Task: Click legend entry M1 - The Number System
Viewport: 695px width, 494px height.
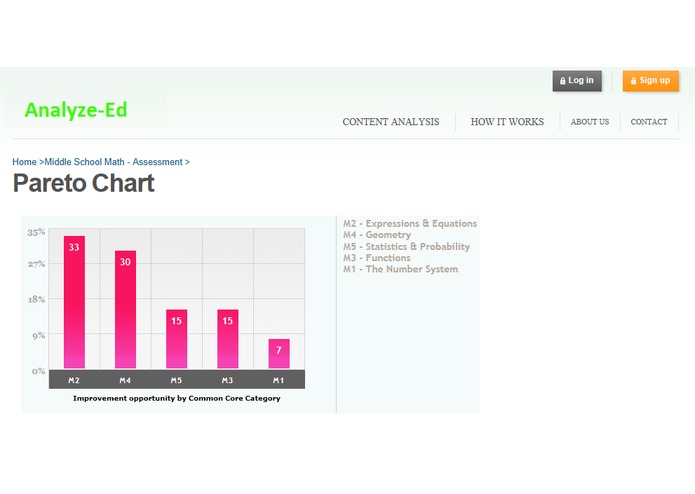Action: click(401, 269)
